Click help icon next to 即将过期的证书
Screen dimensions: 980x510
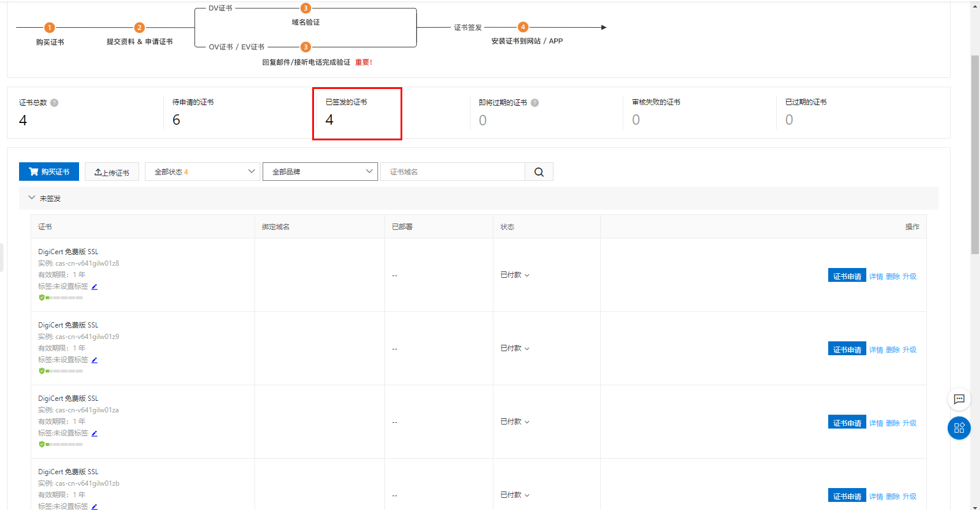[535, 103]
